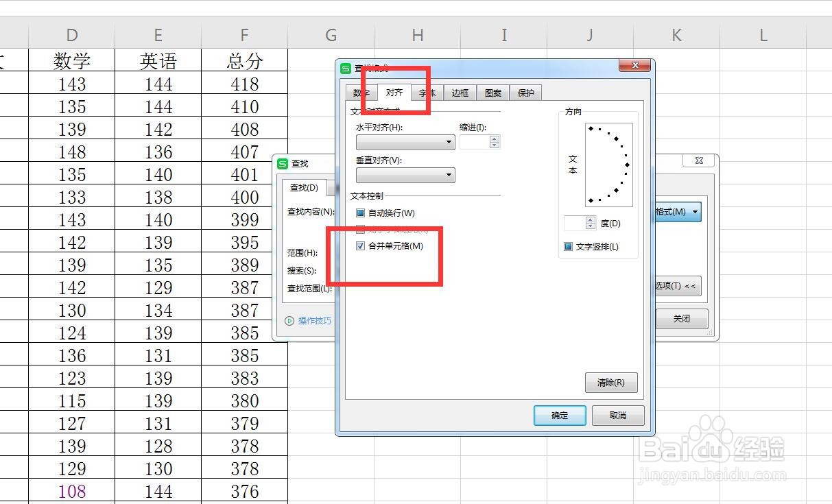
Task: Toggle the 自动换行(W) checkbox
Action: [360, 213]
